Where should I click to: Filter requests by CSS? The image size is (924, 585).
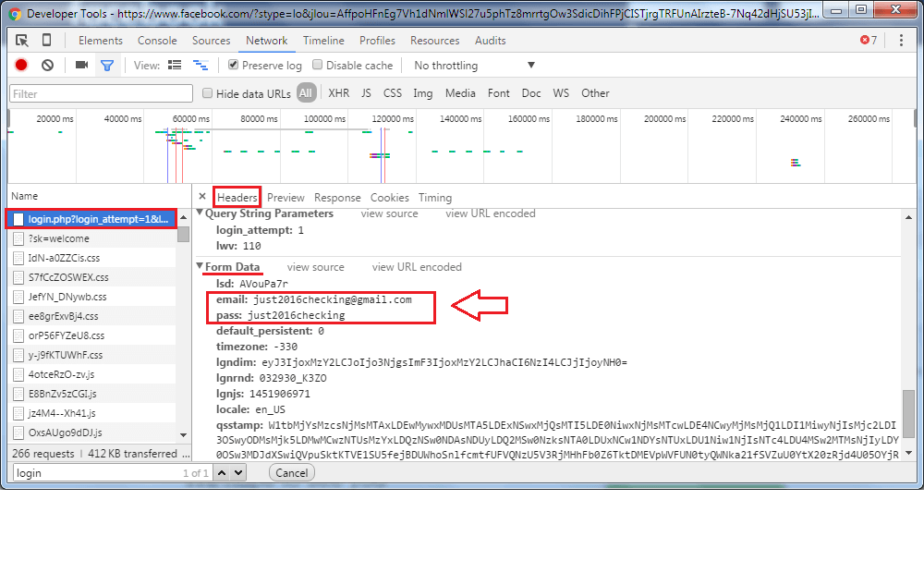(x=393, y=93)
